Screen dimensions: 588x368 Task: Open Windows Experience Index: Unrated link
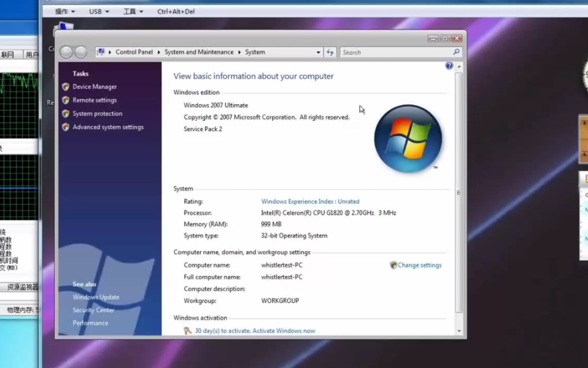click(x=310, y=201)
